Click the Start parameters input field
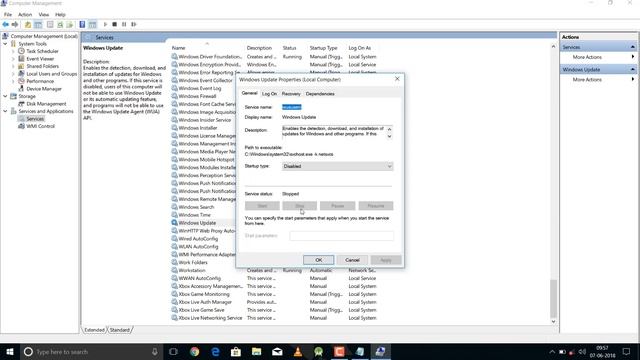 pos(342,236)
